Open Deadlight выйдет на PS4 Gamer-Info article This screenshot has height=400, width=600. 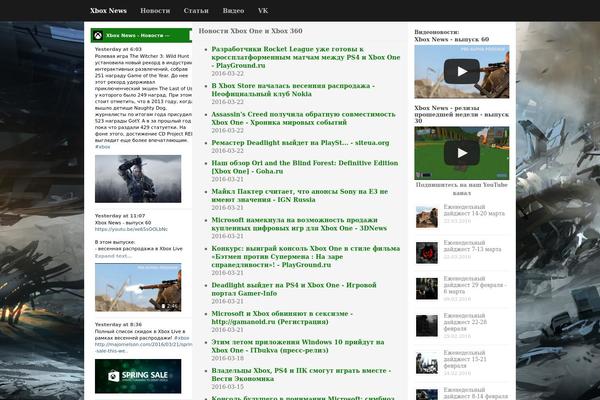click(x=294, y=289)
